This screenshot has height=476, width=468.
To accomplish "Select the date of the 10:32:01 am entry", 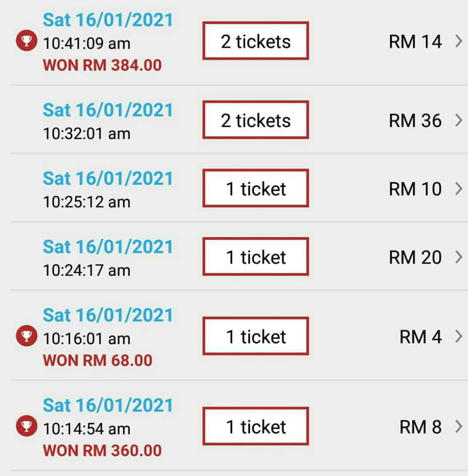I will click(x=108, y=110).
